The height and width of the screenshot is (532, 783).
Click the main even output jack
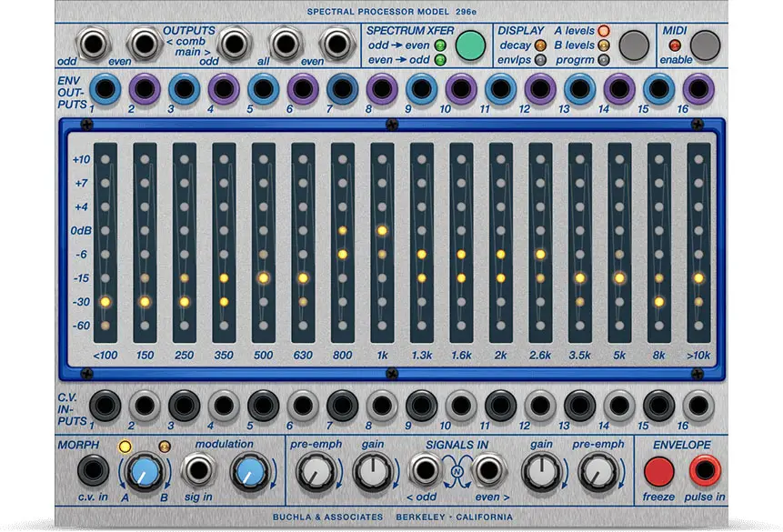tap(336, 44)
